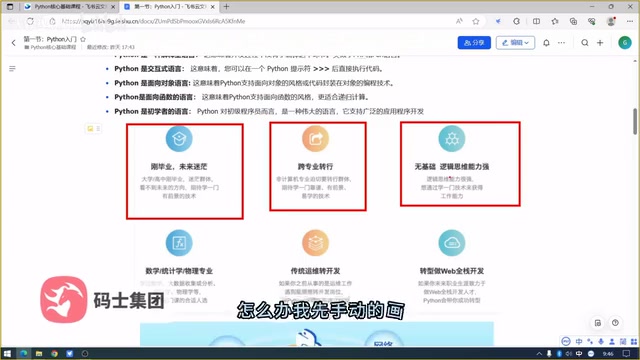Open the three-dot more options menu
Image resolution: width=640 pixels, height=360 pixels.
click(562, 42)
